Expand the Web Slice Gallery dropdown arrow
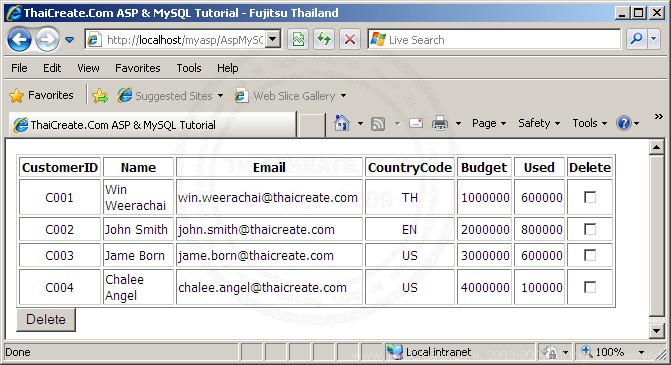Viewport: 671px width, 365px height. 343,96
